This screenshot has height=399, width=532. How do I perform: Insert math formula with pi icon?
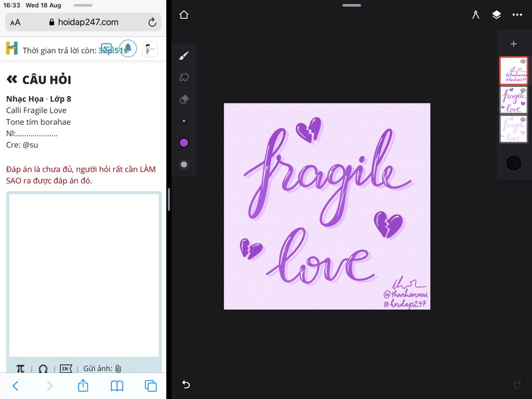pos(20,368)
